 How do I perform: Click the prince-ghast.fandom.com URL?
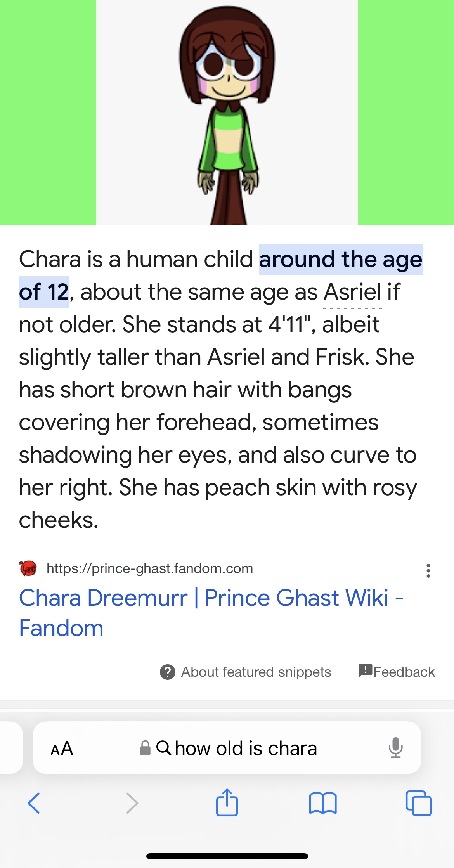[x=149, y=568]
